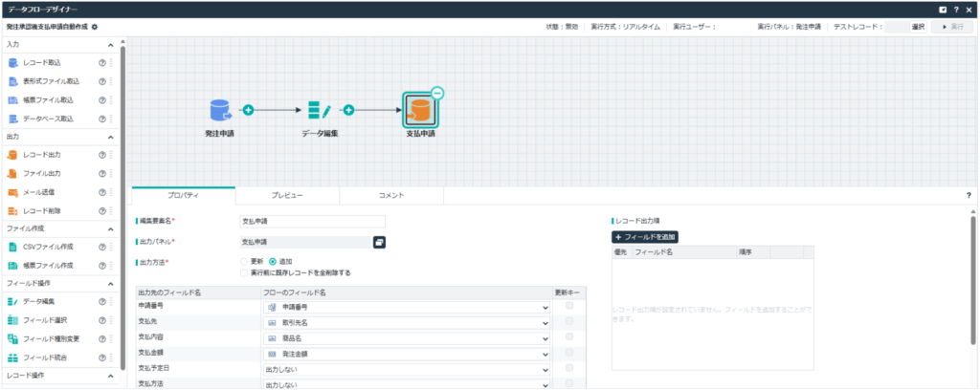The image size is (980, 390).
Task: Tick the 更新キー checkbox for 申請番号
Action: click(569, 306)
